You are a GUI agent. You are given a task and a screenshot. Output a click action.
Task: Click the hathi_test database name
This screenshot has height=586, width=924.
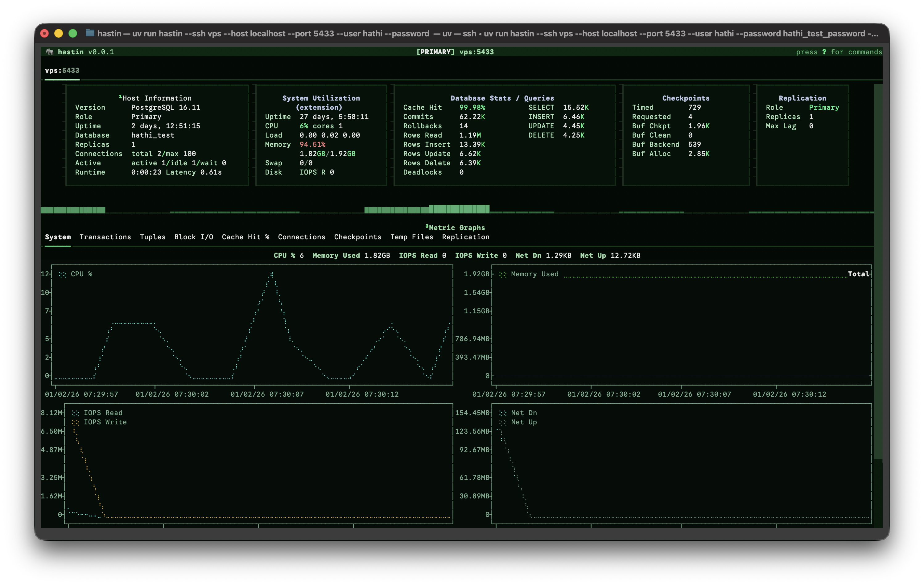[153, 135]
